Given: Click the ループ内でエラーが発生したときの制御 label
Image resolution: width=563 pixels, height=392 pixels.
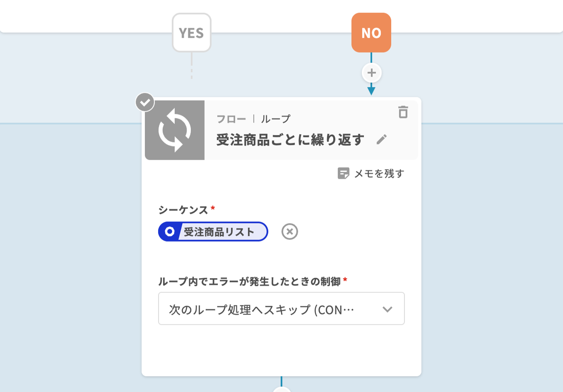Looking at the screenshot, I should coord(249,282).
